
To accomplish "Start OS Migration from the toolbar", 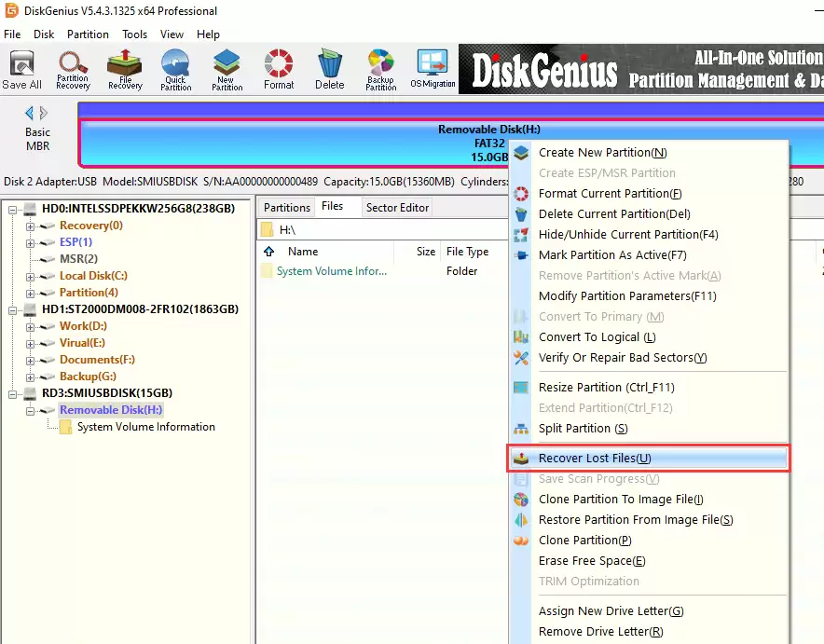I will [433, 70].
